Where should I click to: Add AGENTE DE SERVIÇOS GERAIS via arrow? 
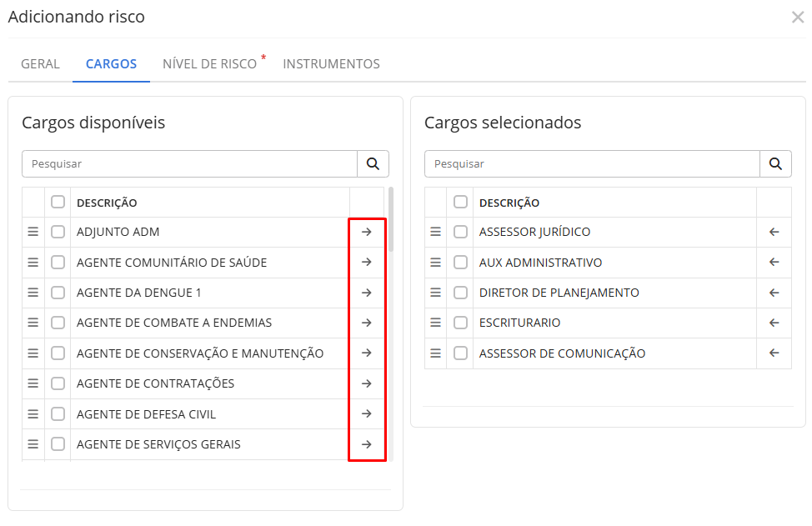366,444
